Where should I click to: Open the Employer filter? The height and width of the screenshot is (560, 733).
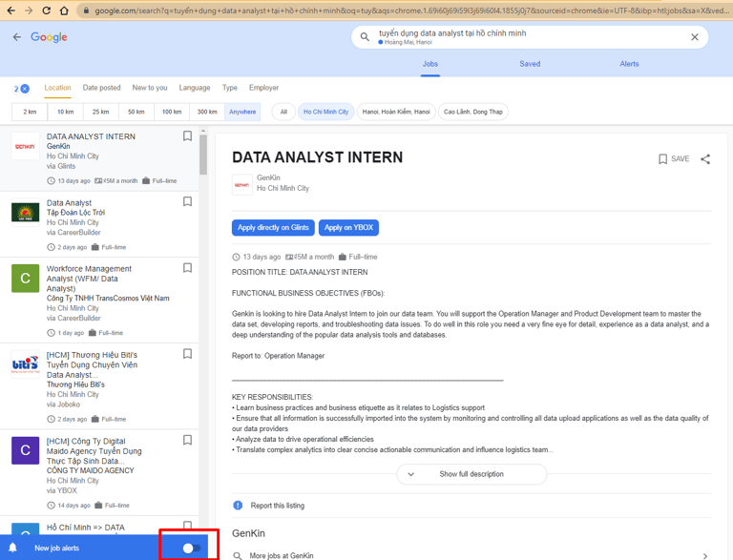coord(263,88)
